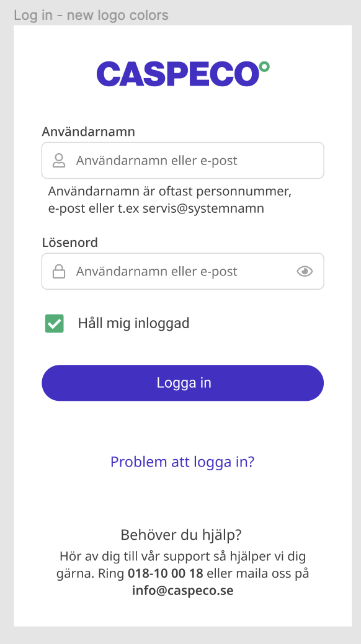
Task: Click the green circle in the Caspeco logo
Action: (x=264, y=66)
